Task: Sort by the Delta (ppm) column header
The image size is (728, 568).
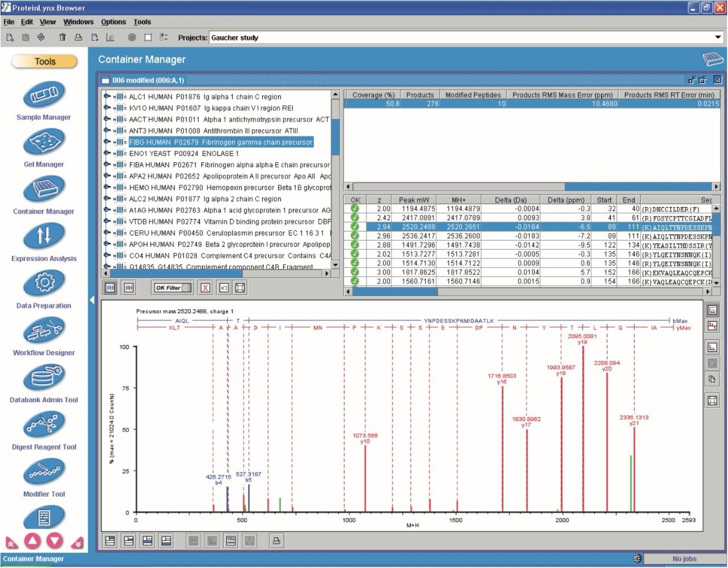Action: click(565, 200)
